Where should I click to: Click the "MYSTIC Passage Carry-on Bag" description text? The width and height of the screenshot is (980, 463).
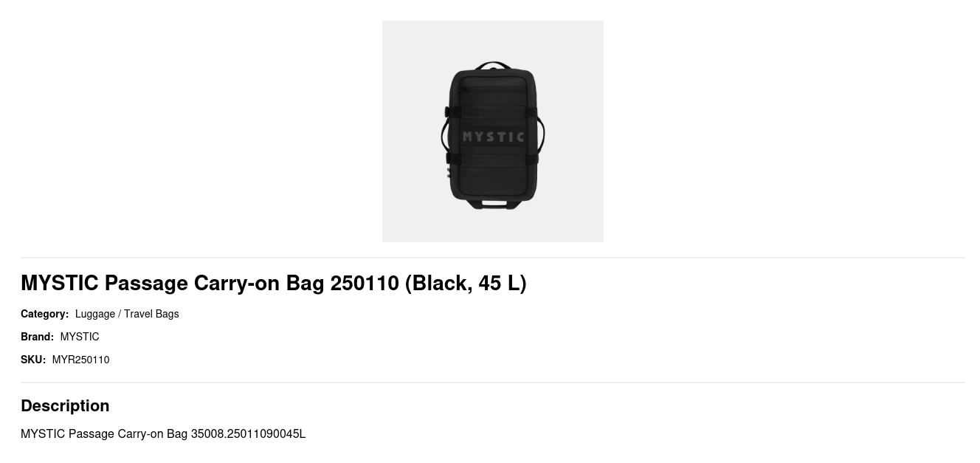104,433
